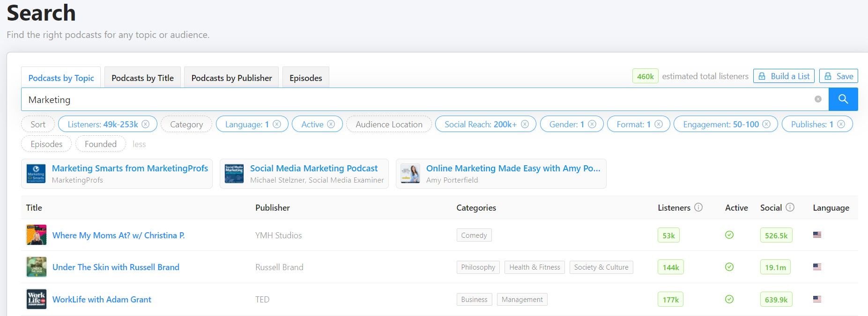This screenshot has width=868, height=316.
Task: Click Social Media Marketing Podcast artwork
Action: coord(234,174)
